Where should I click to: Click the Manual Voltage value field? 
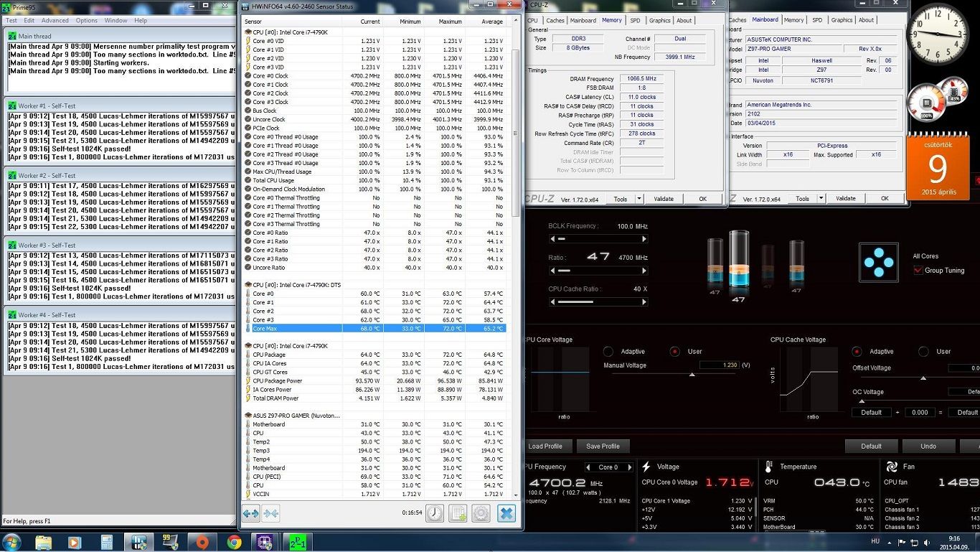point(719,365)
